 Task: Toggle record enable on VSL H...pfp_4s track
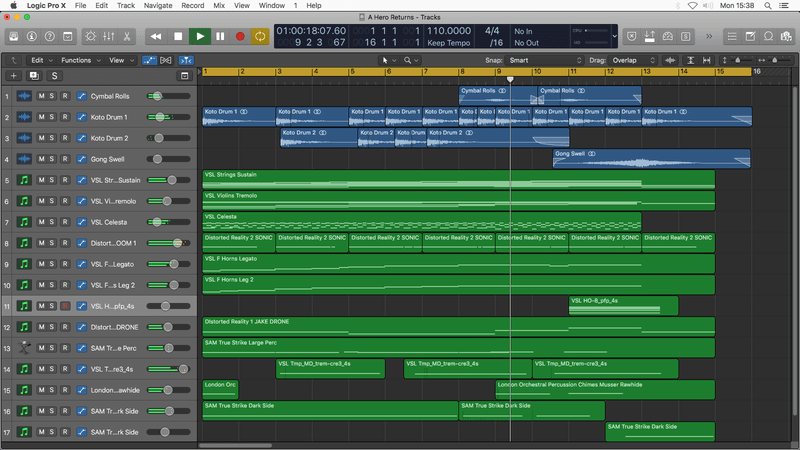tap(65, 306)
